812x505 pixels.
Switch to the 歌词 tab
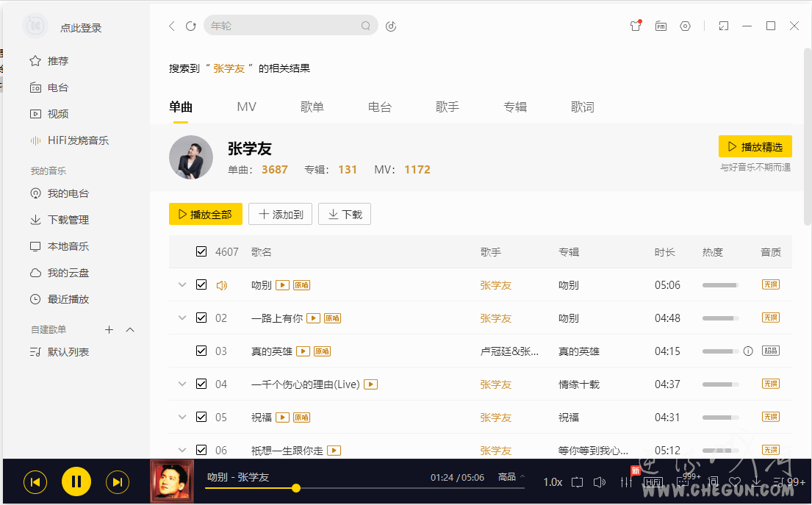click(x=583, y=107)
